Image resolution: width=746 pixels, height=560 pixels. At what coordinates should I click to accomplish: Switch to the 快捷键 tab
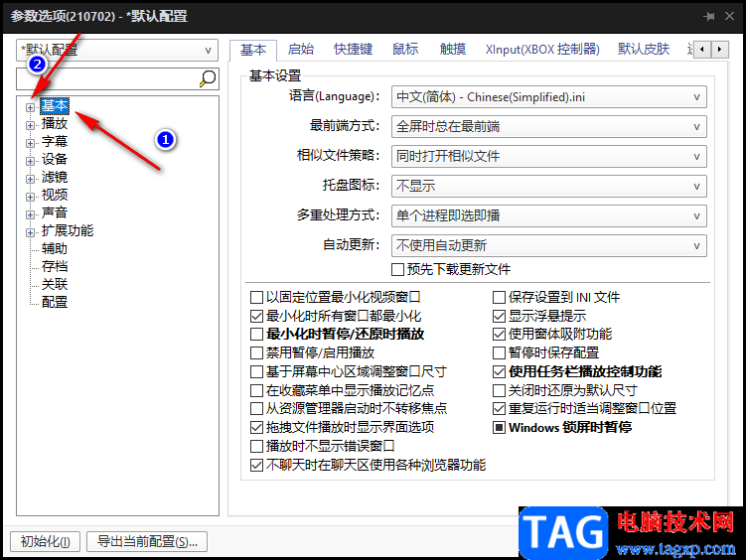pyautogui.click(x=353, y=49)
